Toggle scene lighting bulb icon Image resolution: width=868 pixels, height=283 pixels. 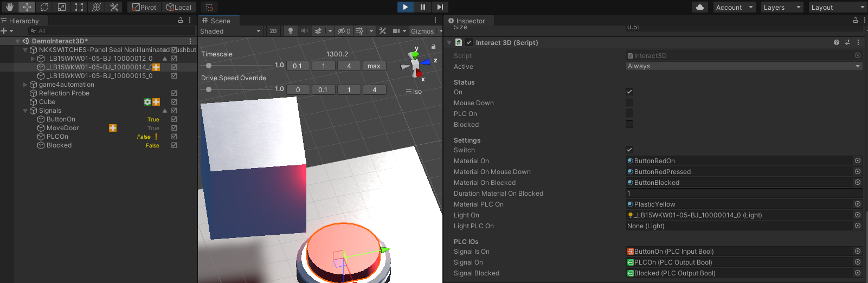pos(291,31)
